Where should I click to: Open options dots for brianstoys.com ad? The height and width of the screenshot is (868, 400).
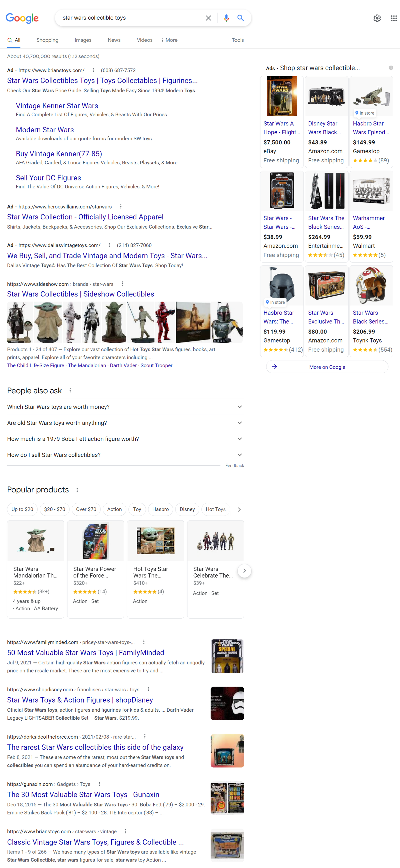[x=93, y=70]
